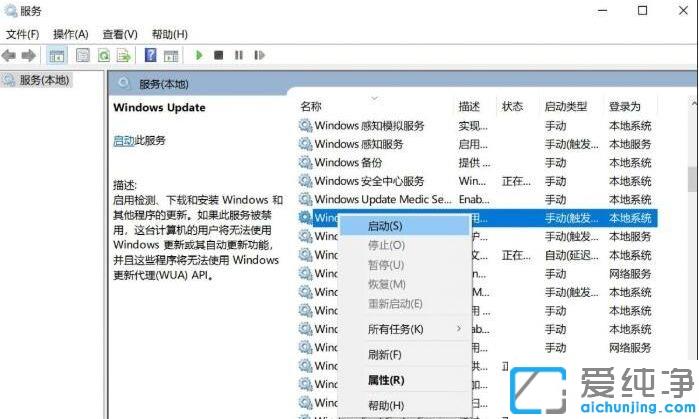
Task: Click gear icon of the highlighted service row
Action: click(x=305, y=218)
